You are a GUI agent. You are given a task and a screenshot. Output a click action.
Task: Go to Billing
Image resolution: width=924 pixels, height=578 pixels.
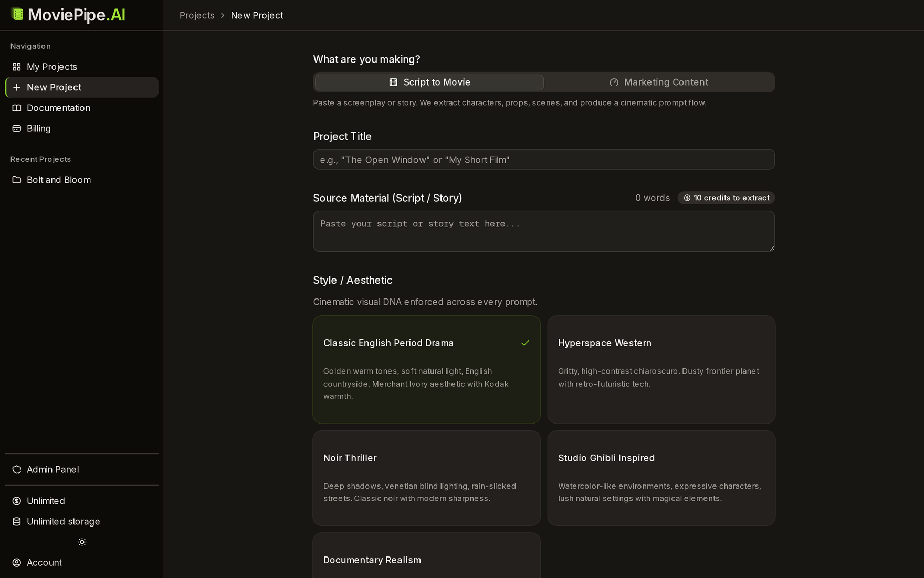coord(81,128)
